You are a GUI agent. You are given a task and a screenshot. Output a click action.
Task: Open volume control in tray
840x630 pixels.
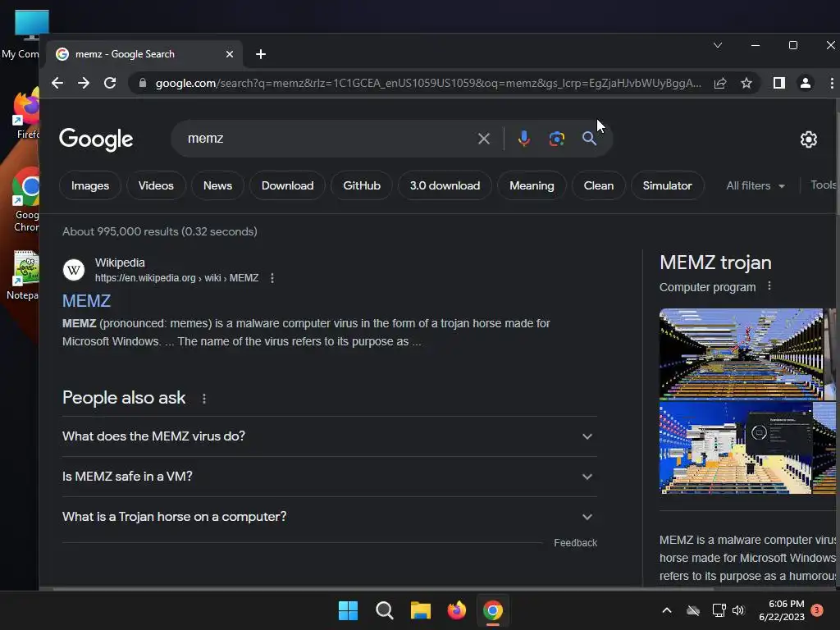point(738,610)
